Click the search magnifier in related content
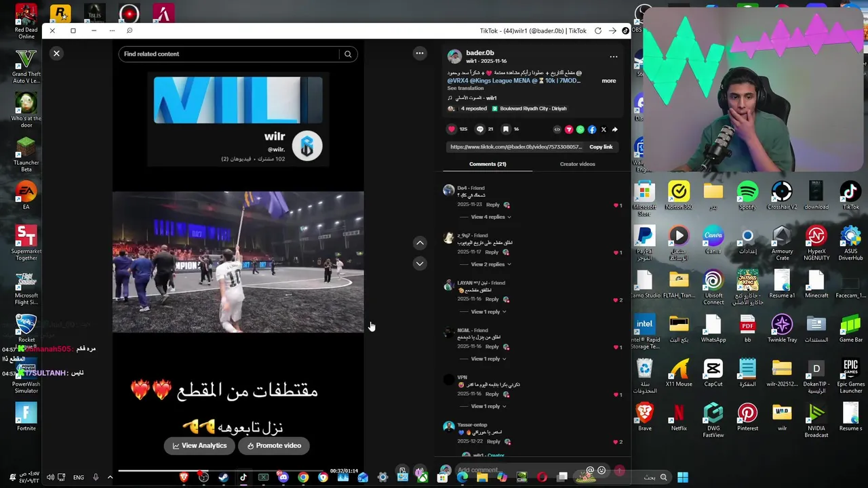This screenshot has height=488, width=868. point(348,54)
